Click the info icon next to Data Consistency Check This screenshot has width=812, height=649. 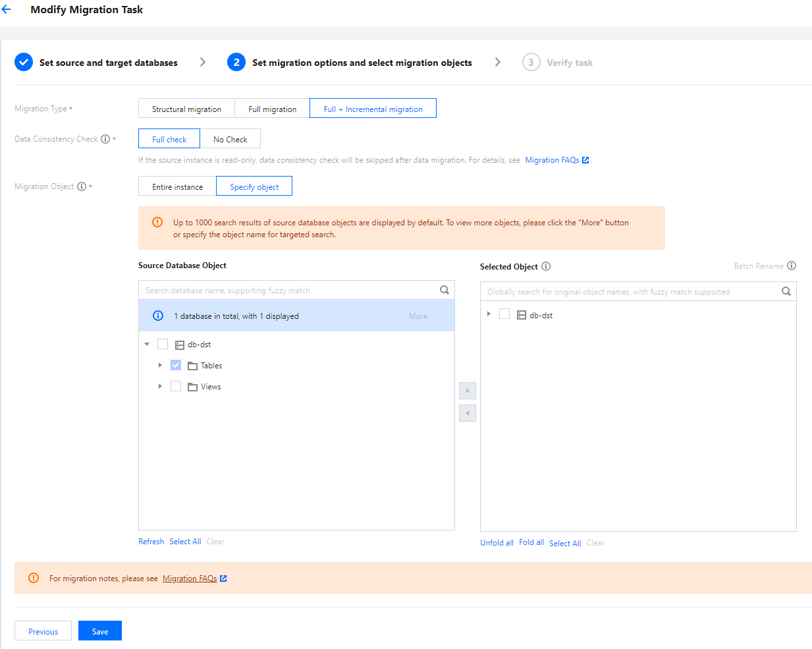(x=105, y=139)
